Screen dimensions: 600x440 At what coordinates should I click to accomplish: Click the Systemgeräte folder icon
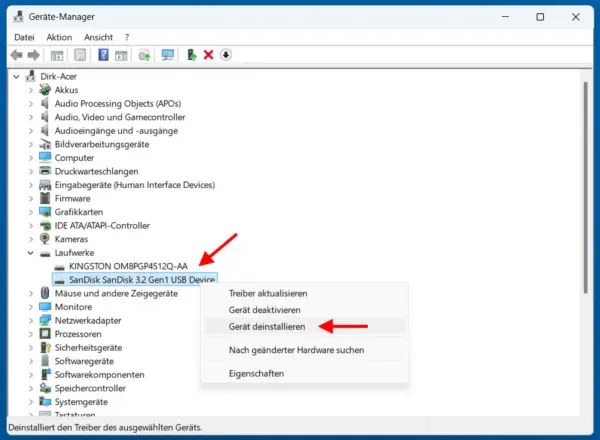coord(45,401)
